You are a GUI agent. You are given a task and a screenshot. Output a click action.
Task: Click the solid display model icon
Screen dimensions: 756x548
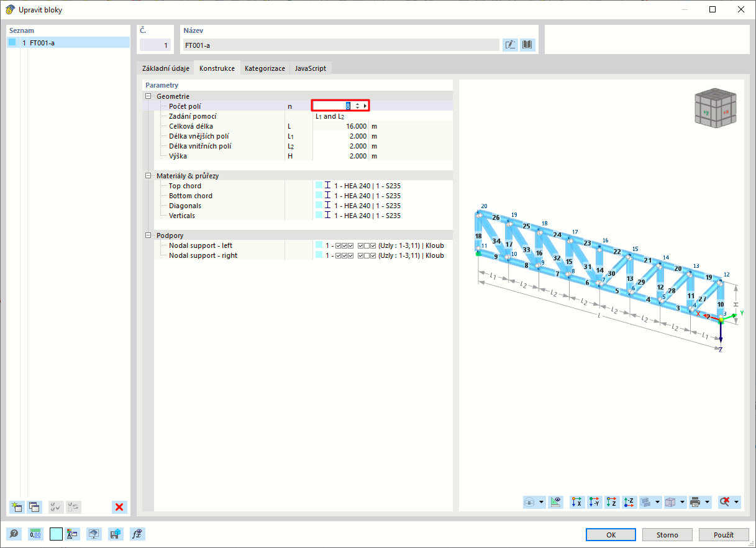coord(646,501)
